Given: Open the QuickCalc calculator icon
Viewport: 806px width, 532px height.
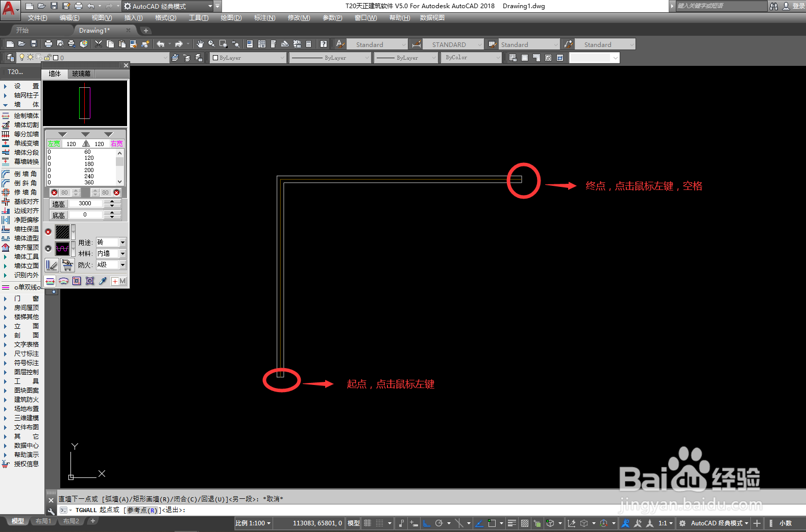Looking at the screenshot, I should 309,44.
